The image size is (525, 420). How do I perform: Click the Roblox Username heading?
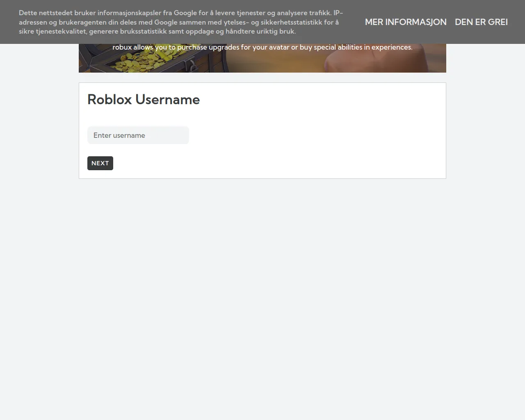[144, 100]
